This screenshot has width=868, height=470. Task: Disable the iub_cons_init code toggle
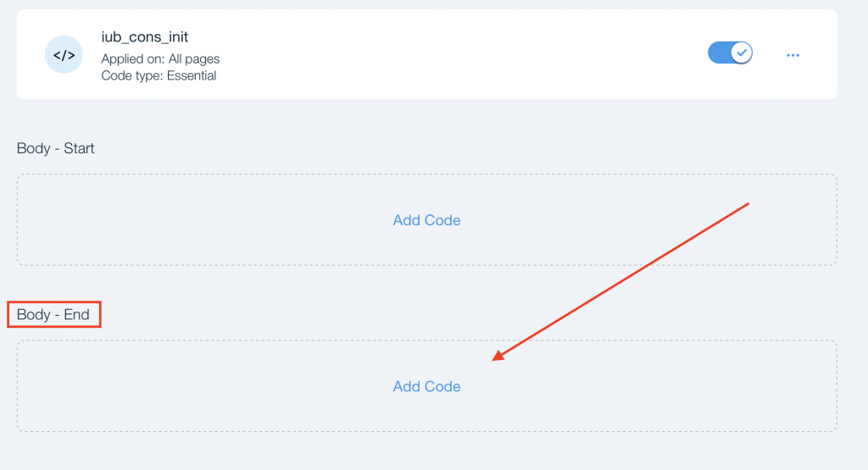coord(730,53)
